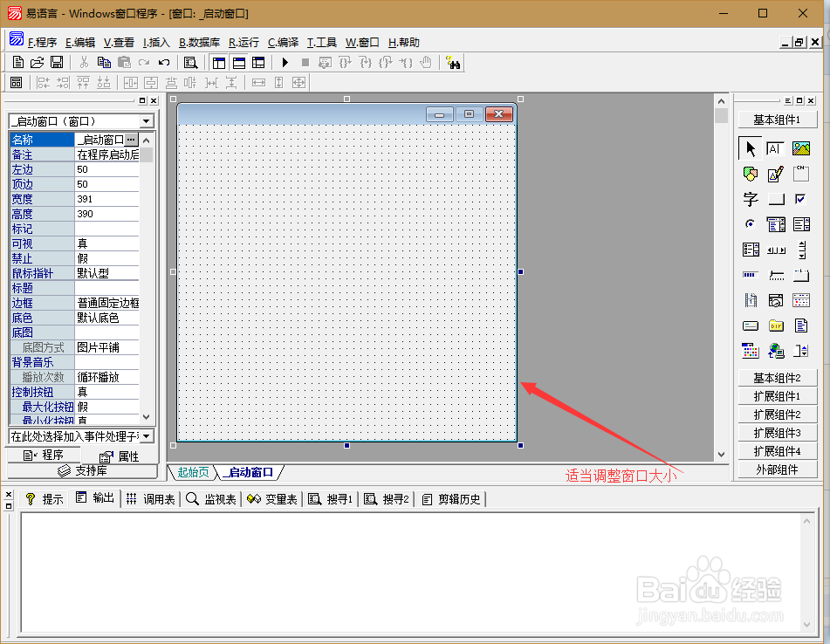
Task: Click the Open folder toolbar icon
Action: pyautogui.click(x=37, y=63)
